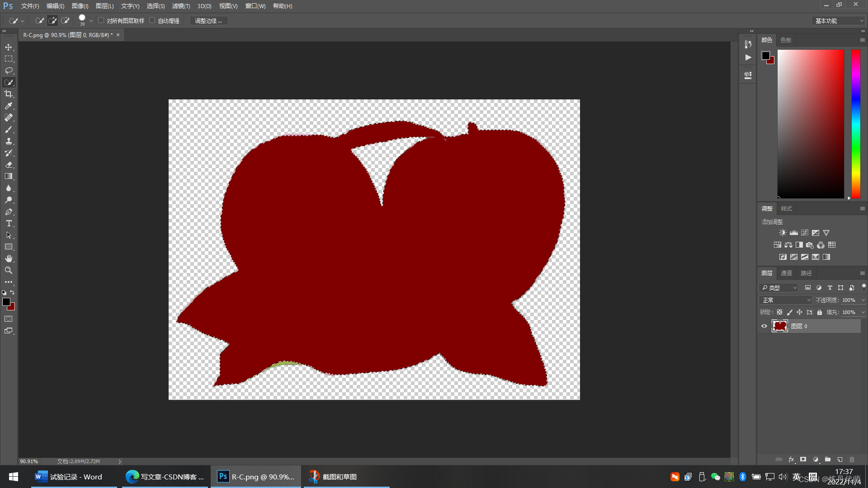This screenshot has width=868, height=488.
Task: Click the 调整边缘 button
Action: (208, 21)
